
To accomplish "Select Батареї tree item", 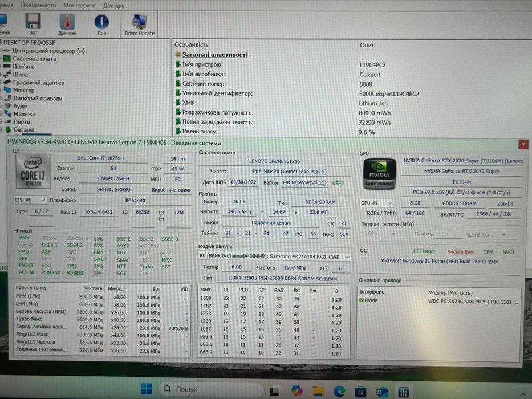I will (24, 129).
